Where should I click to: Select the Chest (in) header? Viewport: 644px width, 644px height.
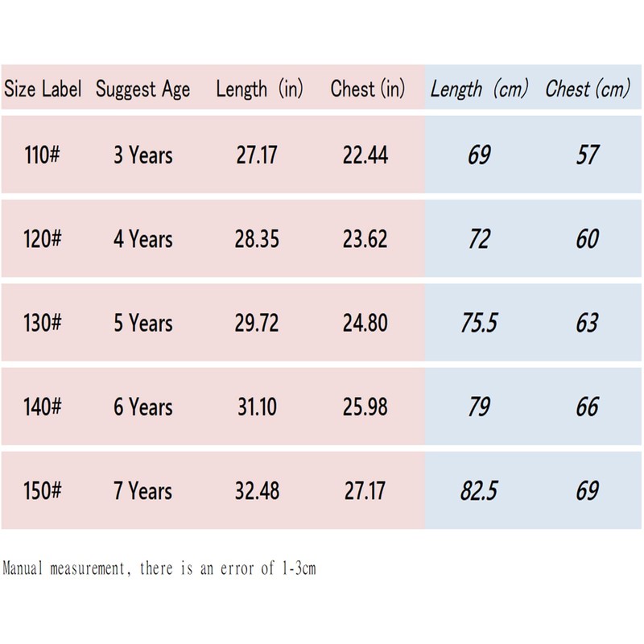367,89
